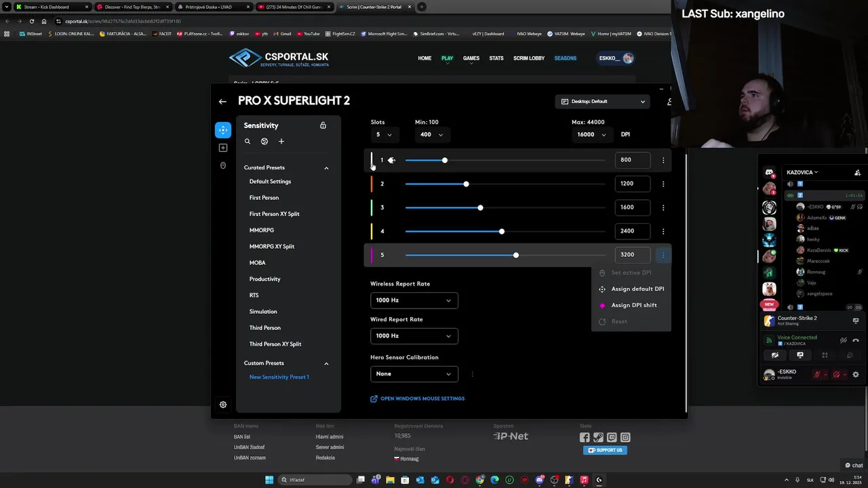Click the Windows taskbar search box
The image size is (868, 488).
(x=313, y=480)
